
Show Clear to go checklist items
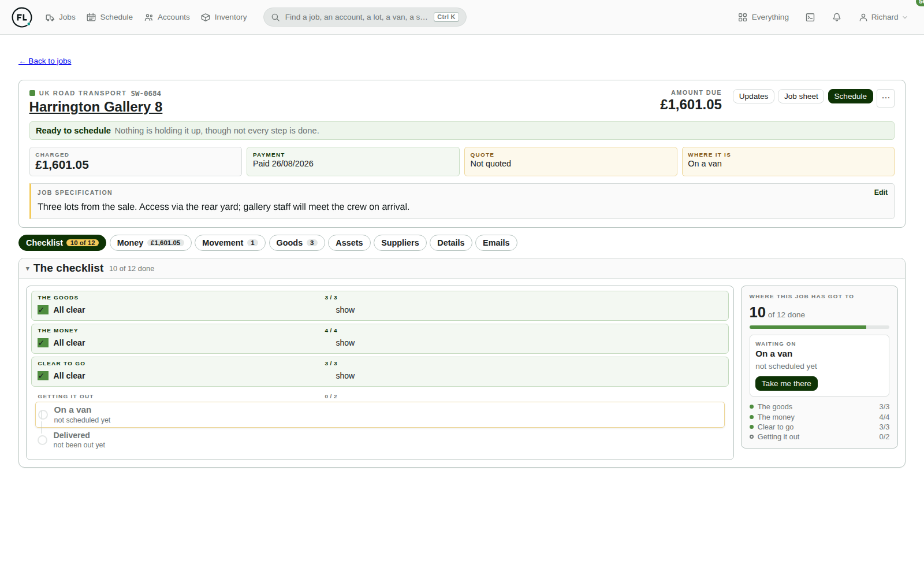(345, 376)
